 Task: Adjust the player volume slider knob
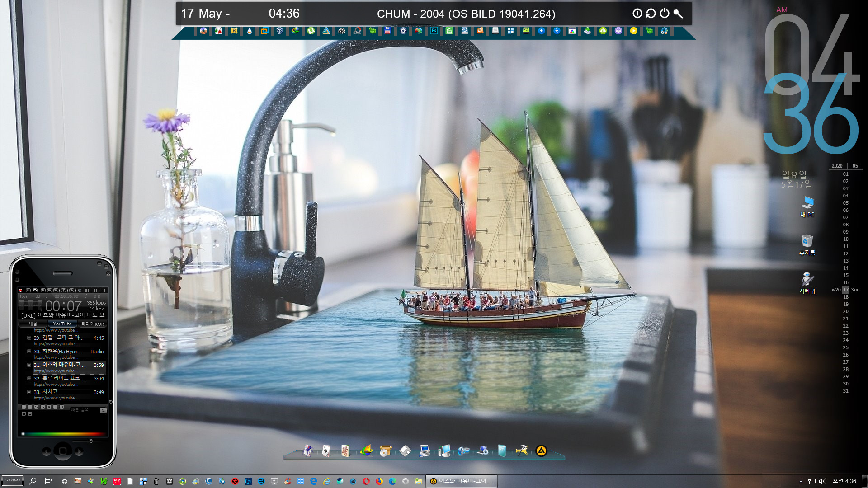[91, 441]
